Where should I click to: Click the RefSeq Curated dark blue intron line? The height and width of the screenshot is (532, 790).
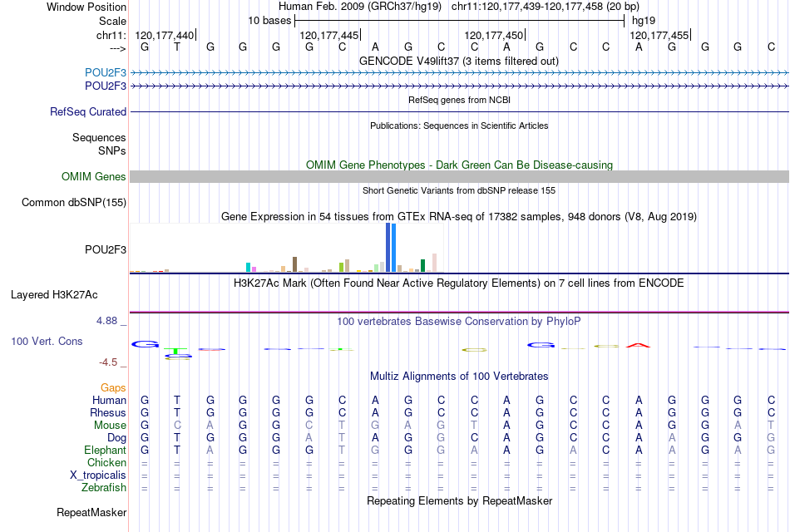[459, 112]
